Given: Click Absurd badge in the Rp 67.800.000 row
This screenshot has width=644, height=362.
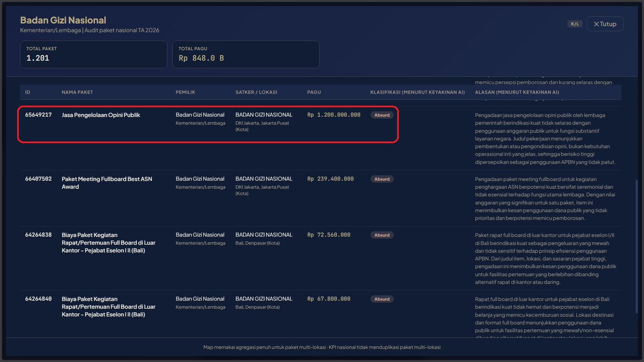Looking at the screenshot, I should coord(382,299).
